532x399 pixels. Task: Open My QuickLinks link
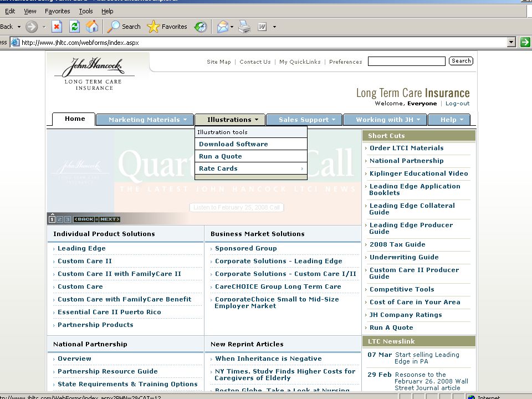[x=300, y=62]
